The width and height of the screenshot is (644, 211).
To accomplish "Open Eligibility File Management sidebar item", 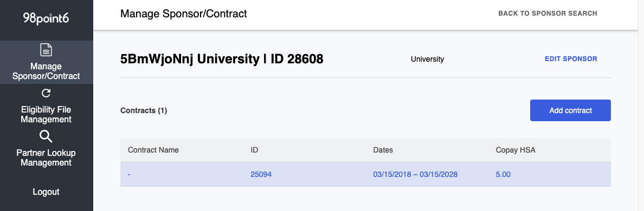I will click(x=47, y=105).
